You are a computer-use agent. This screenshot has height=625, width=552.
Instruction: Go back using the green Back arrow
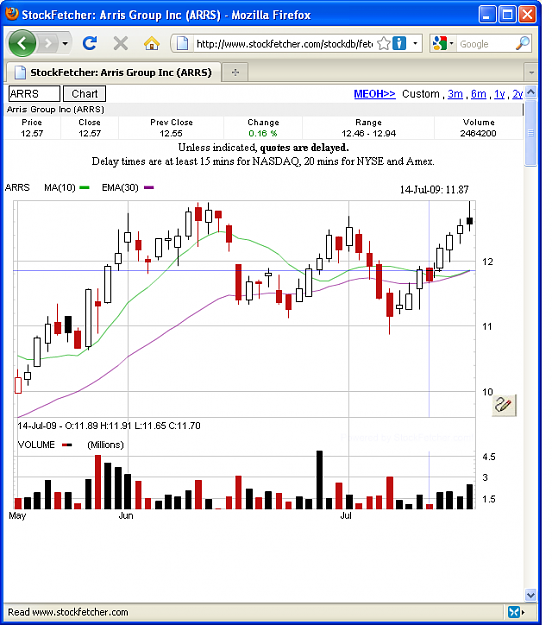click(22, 43)
